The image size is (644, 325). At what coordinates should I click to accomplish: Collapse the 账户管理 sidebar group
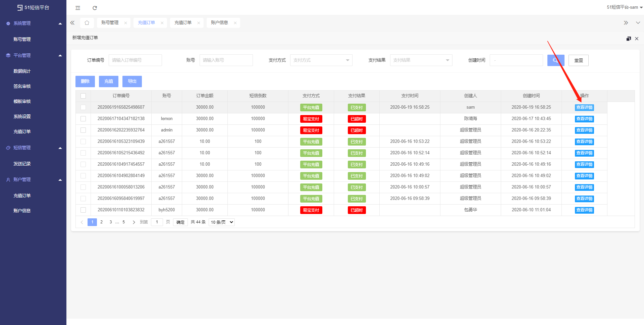(60, 180)
